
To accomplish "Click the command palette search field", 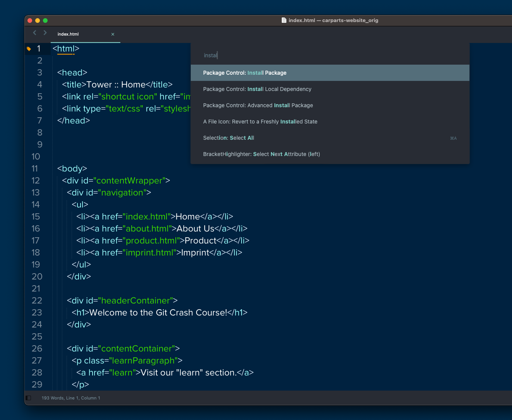I will click(271, 55).
